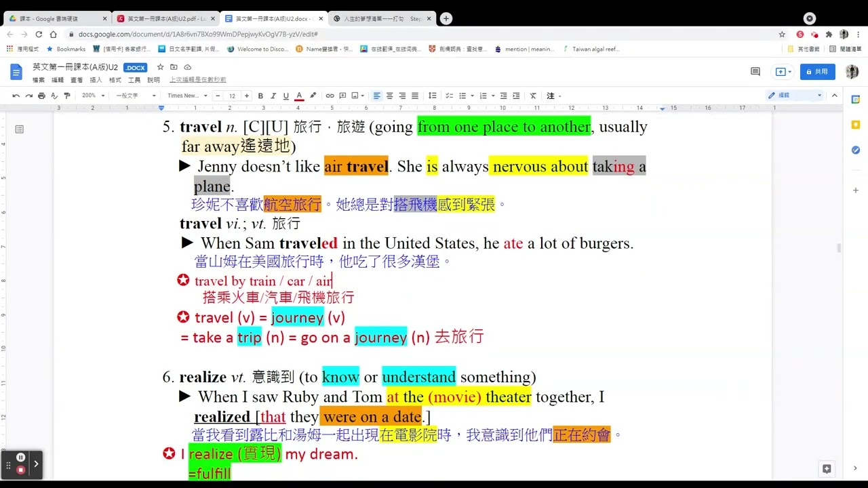Open comment history icon near Share

click(755, 71)
